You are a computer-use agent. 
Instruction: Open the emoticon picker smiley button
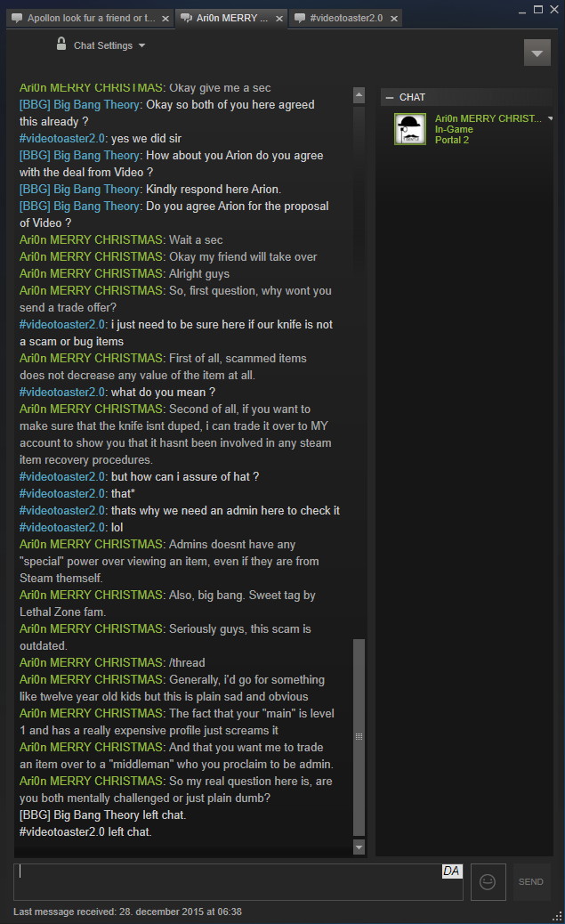tap(488, 881)
